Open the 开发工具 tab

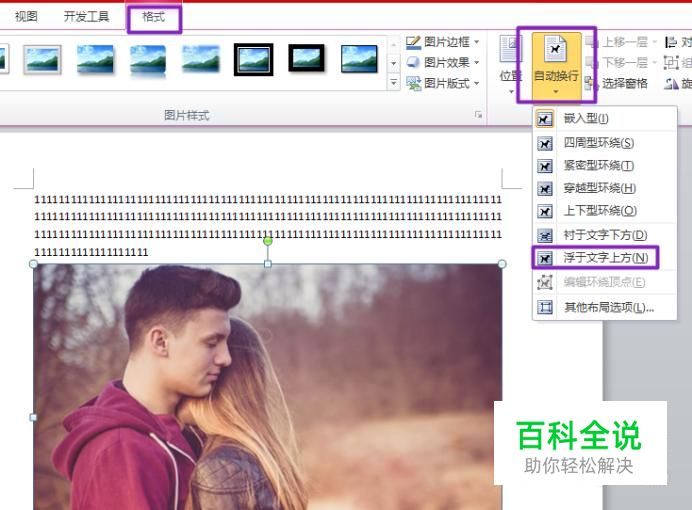pos(86,17)
